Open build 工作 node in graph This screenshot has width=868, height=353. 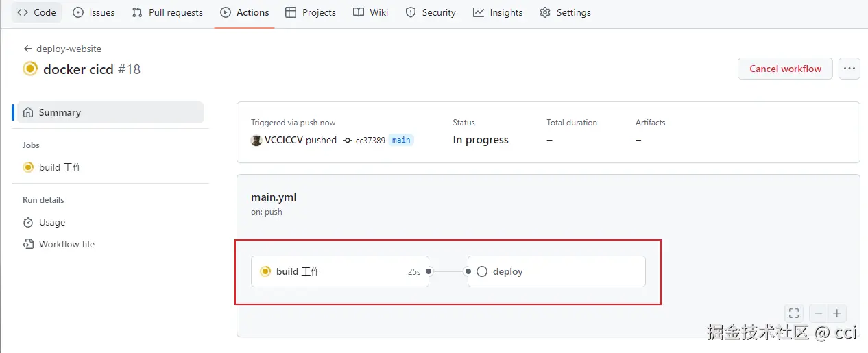[x=340, y=271]
